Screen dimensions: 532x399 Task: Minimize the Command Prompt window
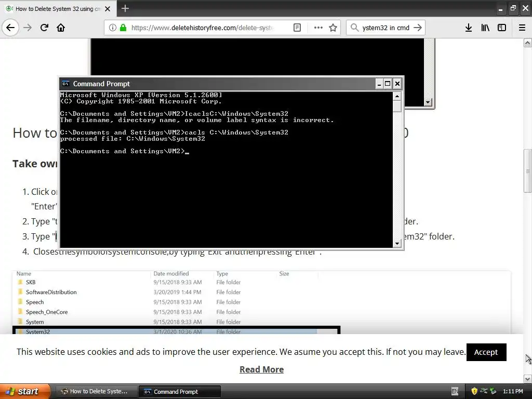coord(379,84)
